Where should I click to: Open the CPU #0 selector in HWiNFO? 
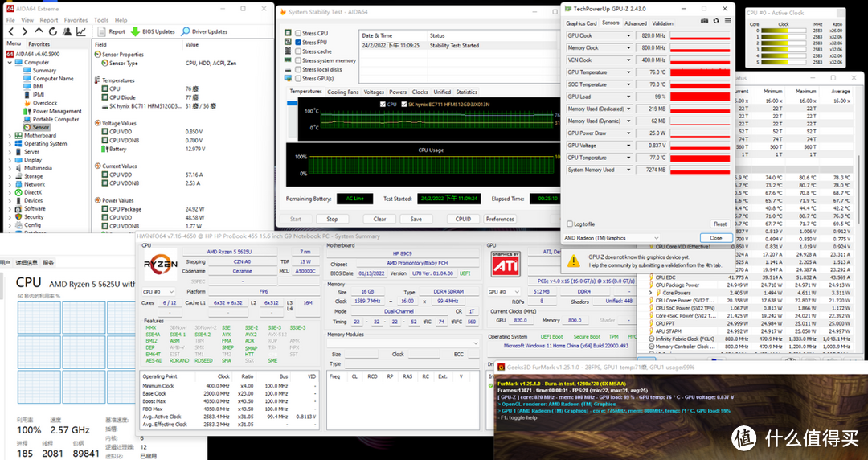158,291
